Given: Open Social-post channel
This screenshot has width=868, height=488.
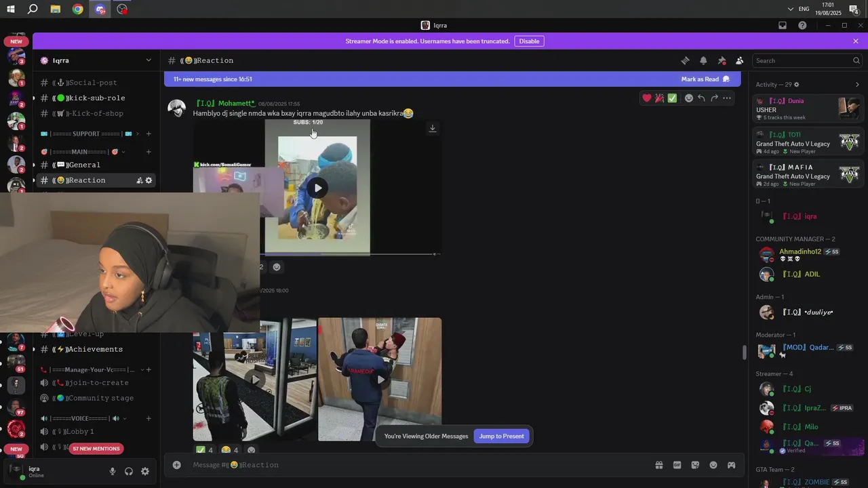Looking at the screenshot, I should coord(96,83).
